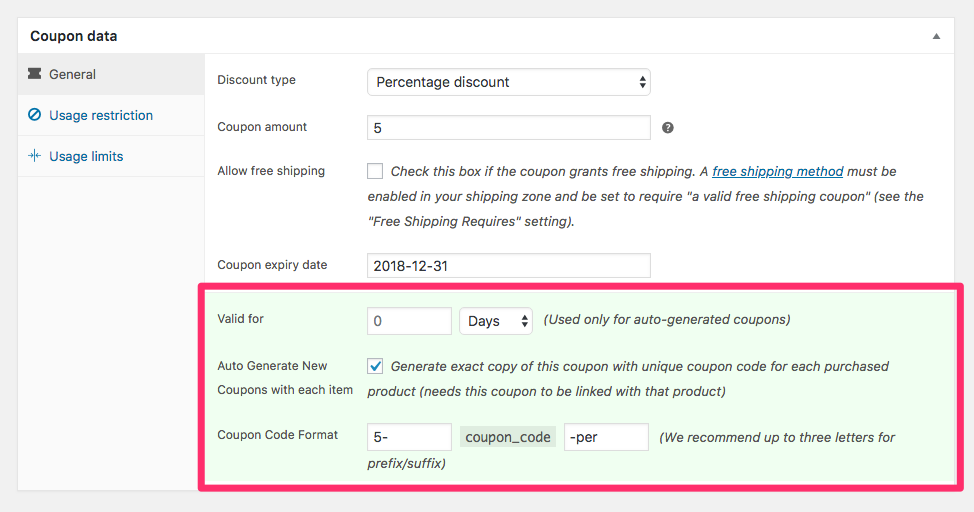Screen dimensions: 974x512
Task: Open the Days unit dropdown for Valid for
Action: pos(496,321)
